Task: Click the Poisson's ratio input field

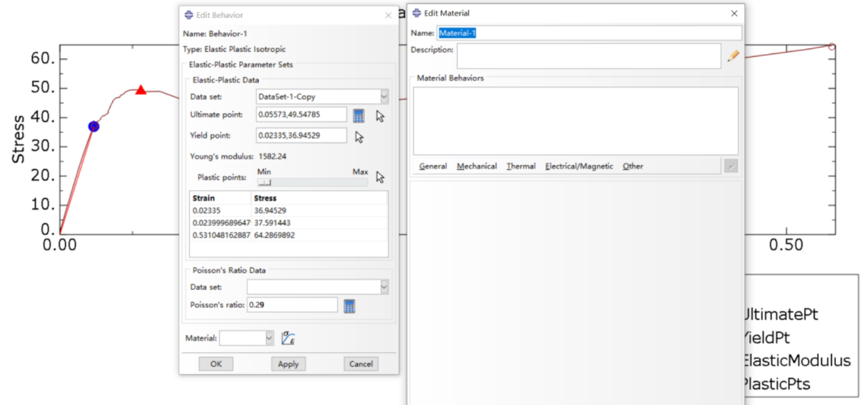Action: [292, 305]
